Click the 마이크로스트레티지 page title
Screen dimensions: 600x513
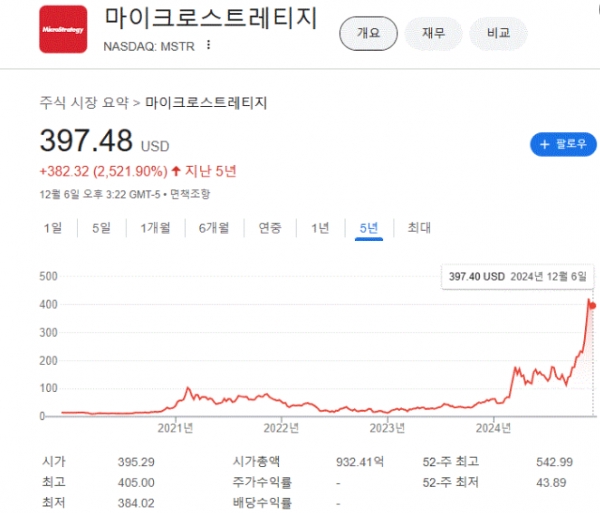[211, 18]
